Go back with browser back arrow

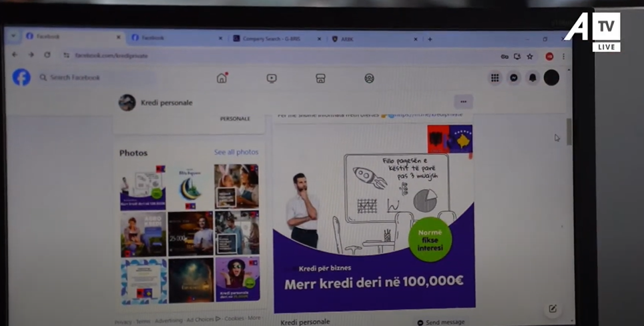(15, 55)
